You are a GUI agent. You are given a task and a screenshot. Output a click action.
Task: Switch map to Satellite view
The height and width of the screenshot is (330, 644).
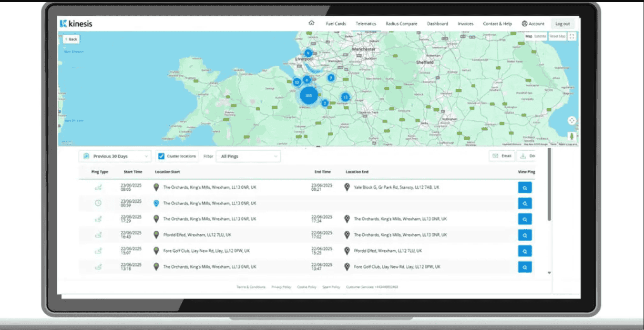point(540,36)
